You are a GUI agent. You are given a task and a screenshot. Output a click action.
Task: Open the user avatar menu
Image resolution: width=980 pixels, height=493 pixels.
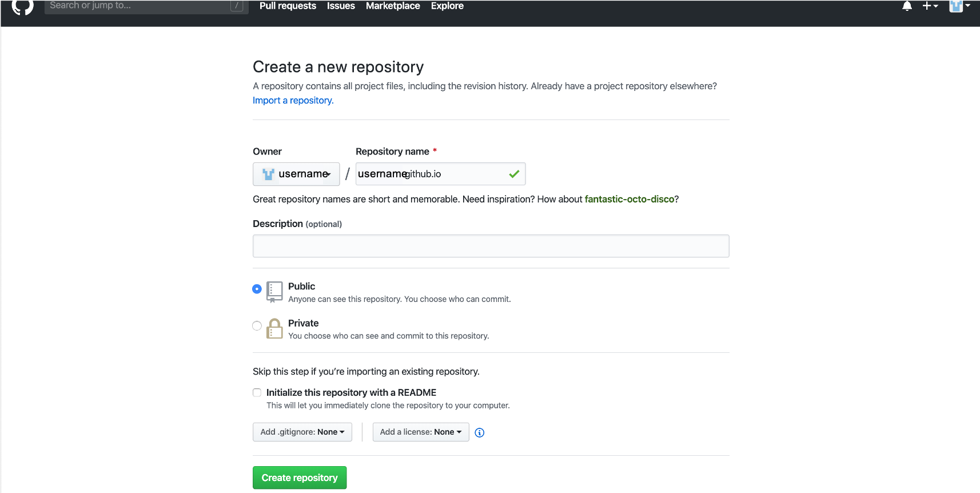[959, 6]
